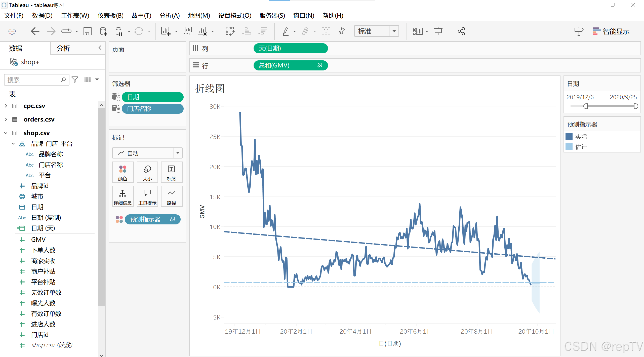Click the group members paperclip icon
This screenshot has height=357, width=644.
coord(305,31)
